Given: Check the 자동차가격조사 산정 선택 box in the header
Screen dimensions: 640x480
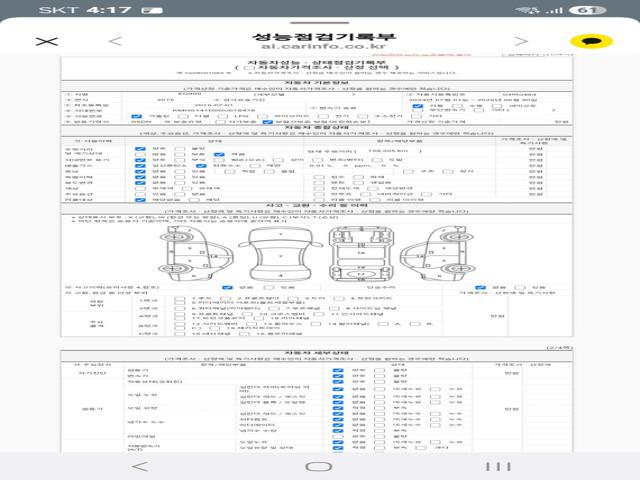Looking at the screenshot, I should 249,68.
